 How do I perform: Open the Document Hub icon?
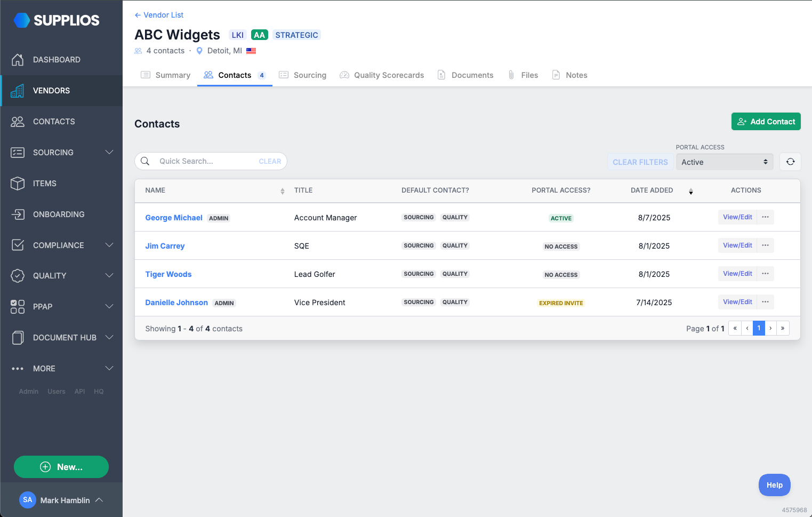click(18, 338)
